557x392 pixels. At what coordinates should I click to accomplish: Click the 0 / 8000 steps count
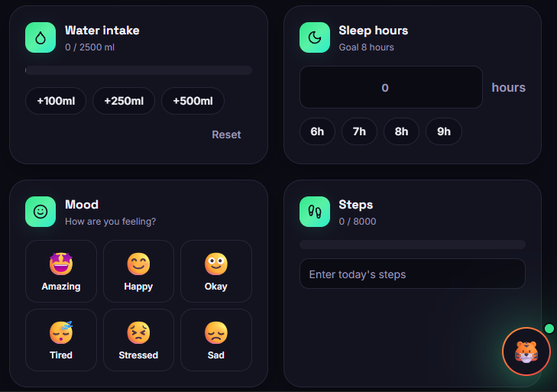click(x=358, y=222)
